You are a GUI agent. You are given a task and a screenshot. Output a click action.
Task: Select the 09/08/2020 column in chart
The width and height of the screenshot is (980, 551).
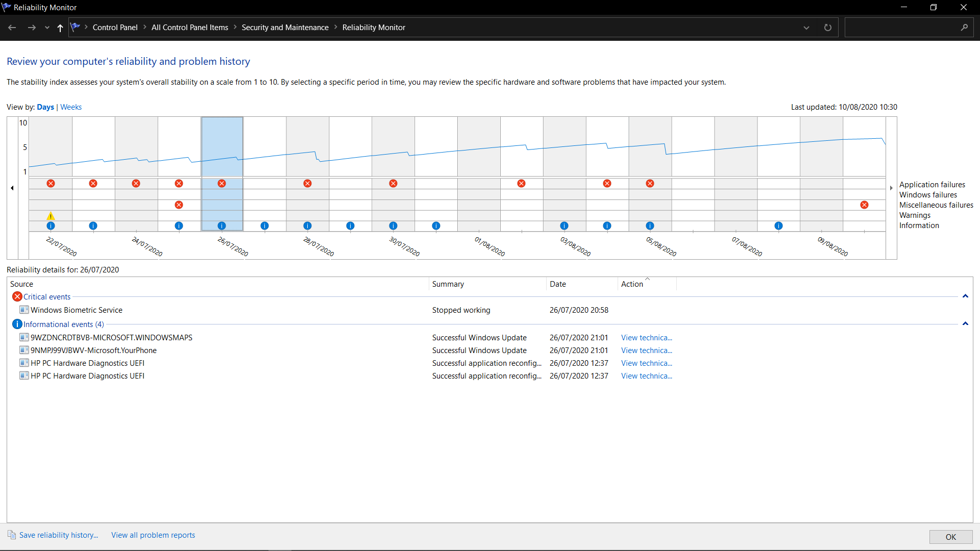(821, 173)
